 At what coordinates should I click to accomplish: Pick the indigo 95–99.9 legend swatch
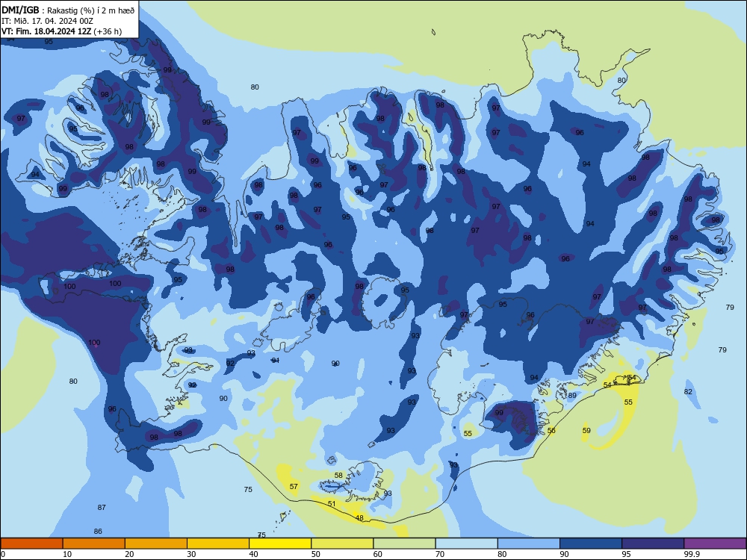coord(653,544)
